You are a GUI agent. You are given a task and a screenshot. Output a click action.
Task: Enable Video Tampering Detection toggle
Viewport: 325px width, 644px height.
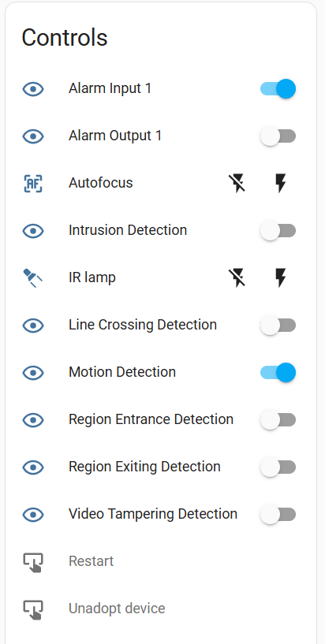[278, 514]
